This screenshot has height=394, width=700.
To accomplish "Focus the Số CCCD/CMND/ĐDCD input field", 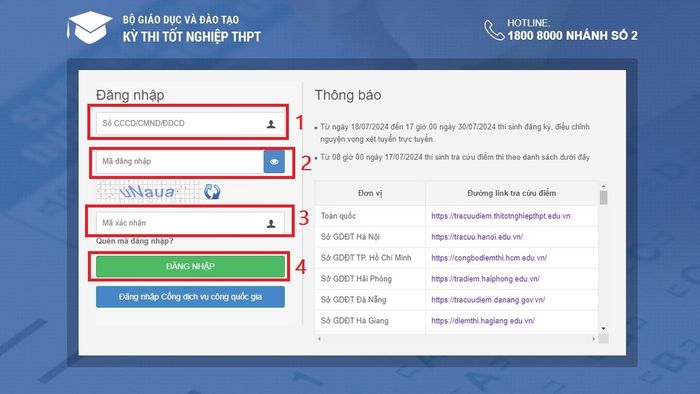I will point(190,124).
